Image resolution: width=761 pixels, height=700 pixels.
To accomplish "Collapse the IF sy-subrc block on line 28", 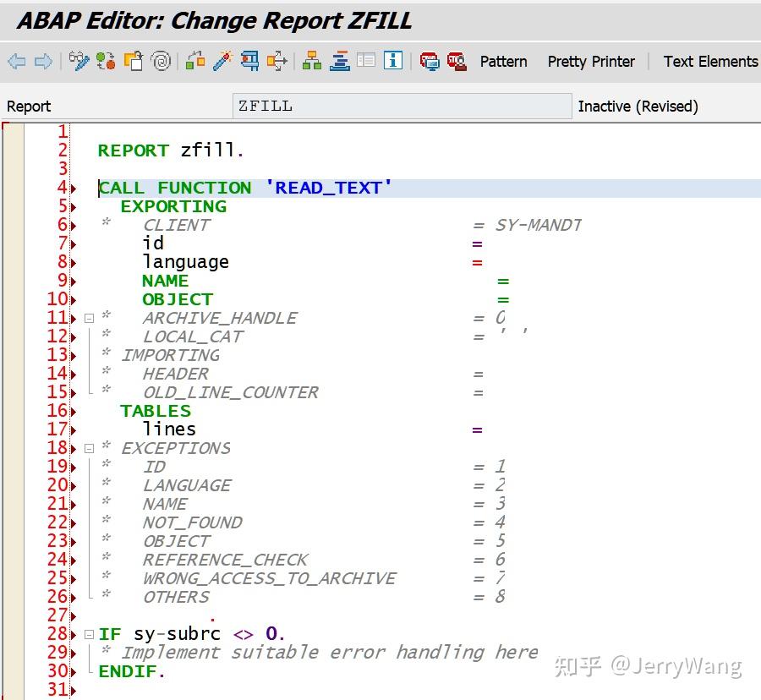I will [90, 633].
